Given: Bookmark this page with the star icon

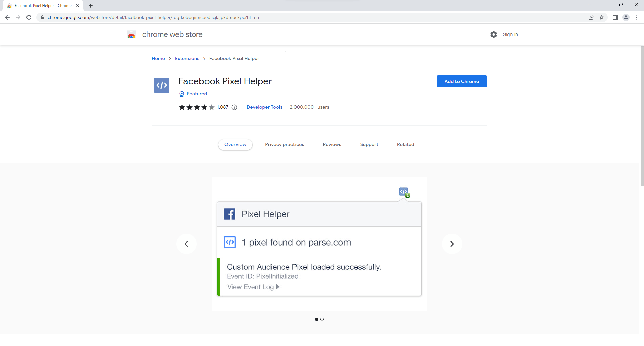Looking at the screenshot, I should click(602, 17).
